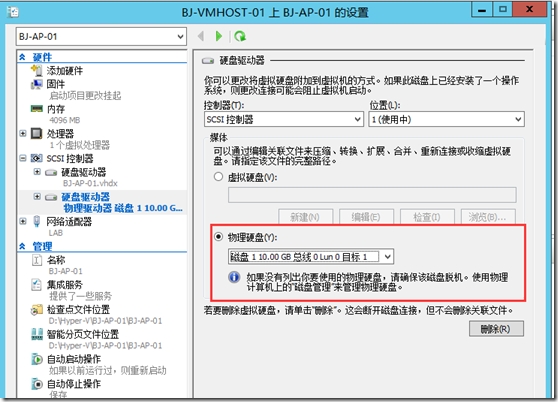Click the green forward arrow icon
This screenshot has width=558, height=402.
coord(219,36)
